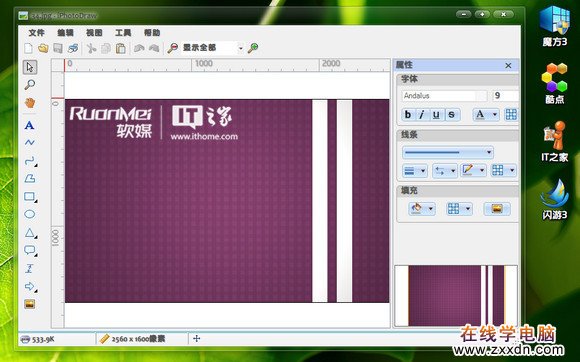This screenshot has width=580, height=362.
Task: Click the open folder toolbar icon
Action: (43, 48)
